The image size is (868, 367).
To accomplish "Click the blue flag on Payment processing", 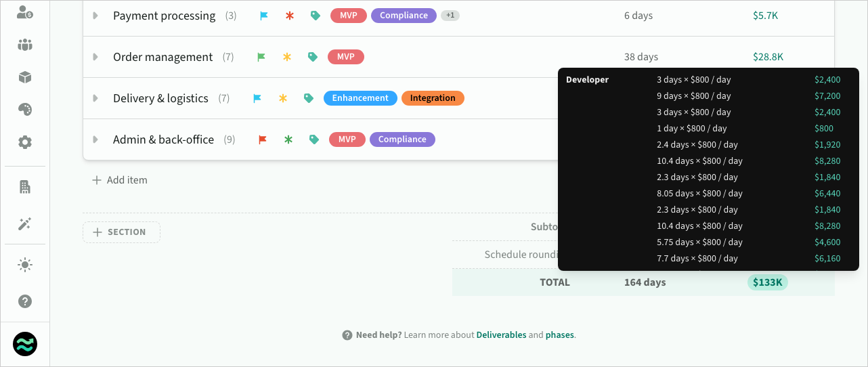I will pyautogui.click(x=264, y=16).
